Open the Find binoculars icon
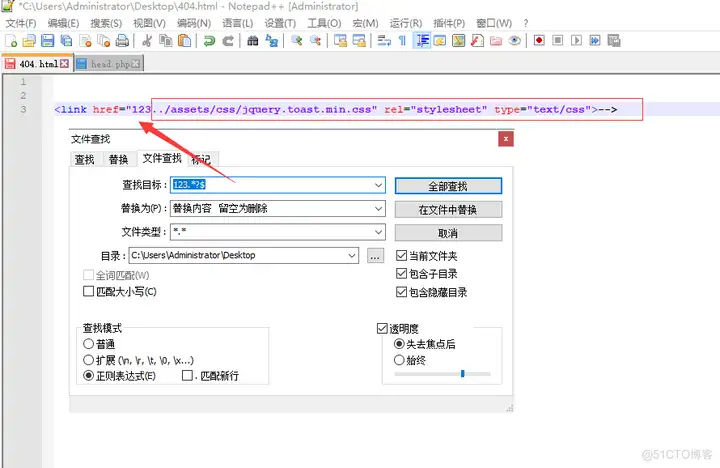 tap(253, 41)
